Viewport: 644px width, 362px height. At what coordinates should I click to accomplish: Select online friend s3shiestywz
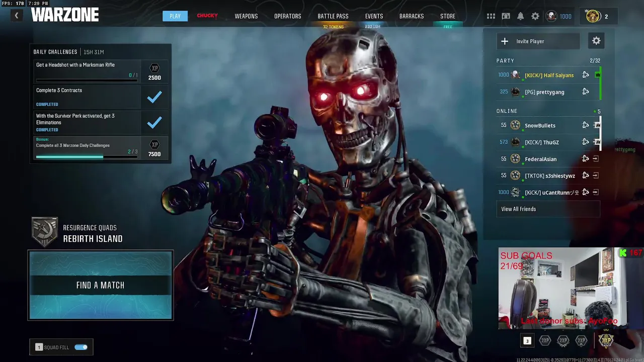point(549,175)
